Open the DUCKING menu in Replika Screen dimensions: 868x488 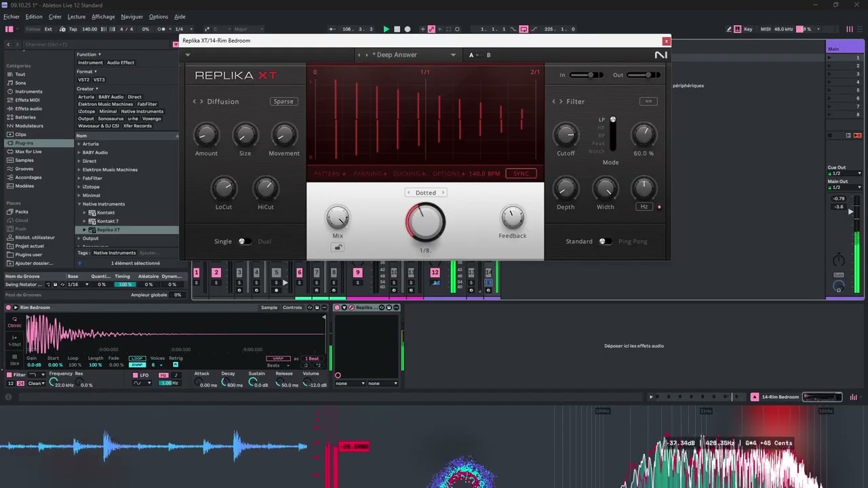coord(410,174)
